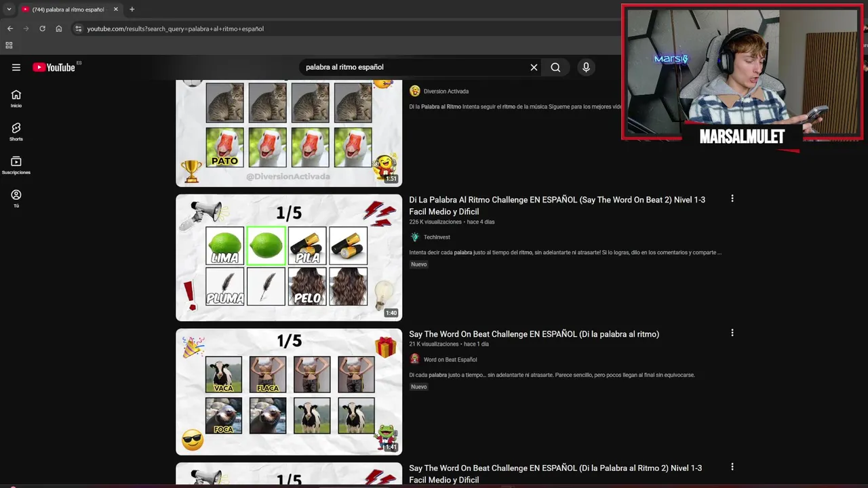Open the Palabra al Ritmo 2 video title

coord(555,474)
